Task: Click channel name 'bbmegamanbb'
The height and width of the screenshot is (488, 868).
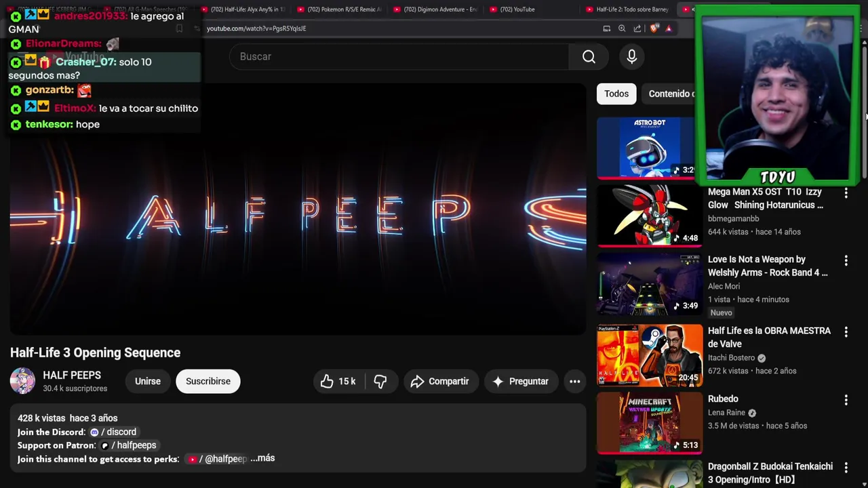Action: click(x=734, y=219)
